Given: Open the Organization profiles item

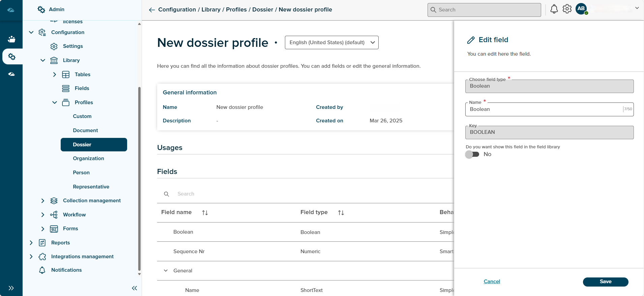Looking at the screenshot, I should (x=89, y=158).
